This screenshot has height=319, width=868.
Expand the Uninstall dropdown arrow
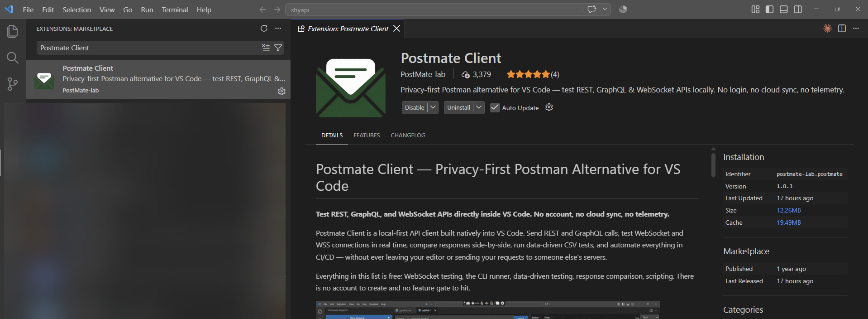[479, 107]
